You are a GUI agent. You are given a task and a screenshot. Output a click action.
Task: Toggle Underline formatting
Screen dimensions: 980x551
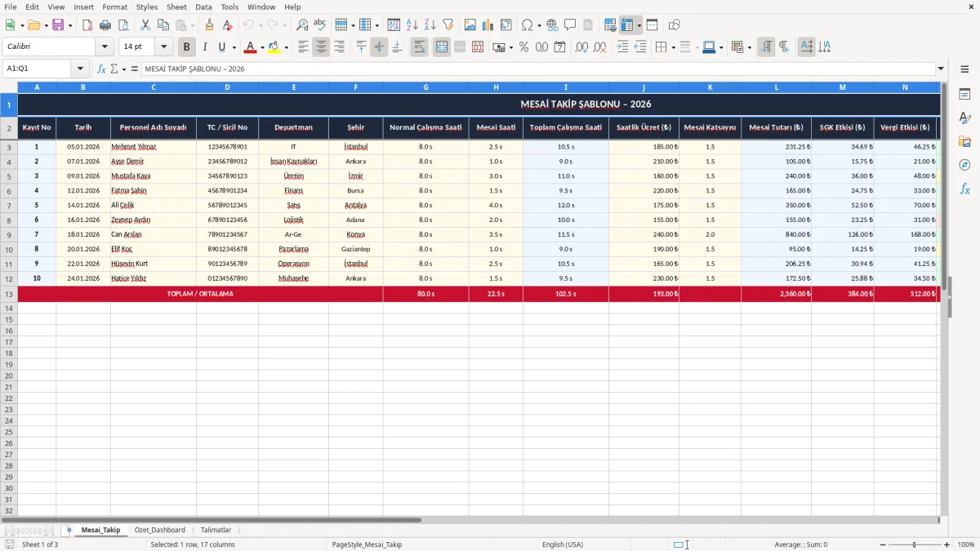point(222,47)
